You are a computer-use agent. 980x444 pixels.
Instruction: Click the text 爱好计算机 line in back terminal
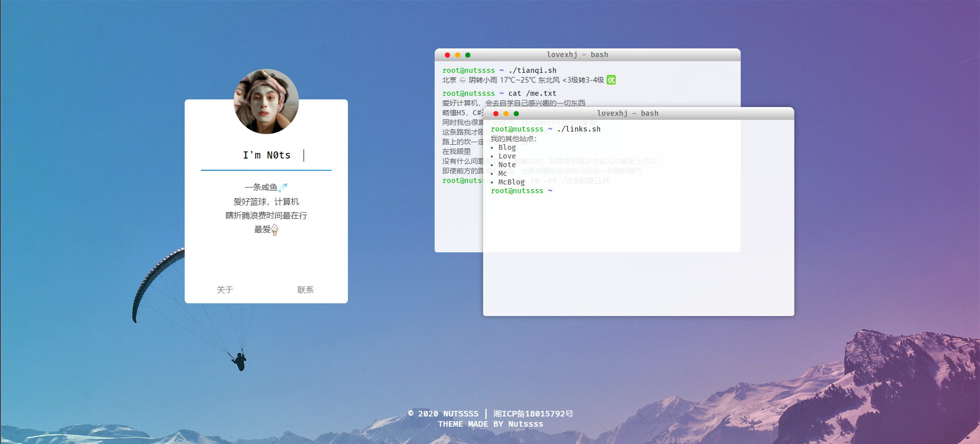514,103
